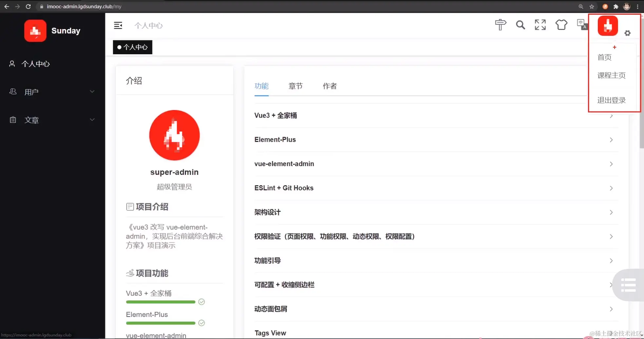Switch to the 章节 tab
Image resolution: width=644 pixels, height=339 pixels.
click(295, 86)
